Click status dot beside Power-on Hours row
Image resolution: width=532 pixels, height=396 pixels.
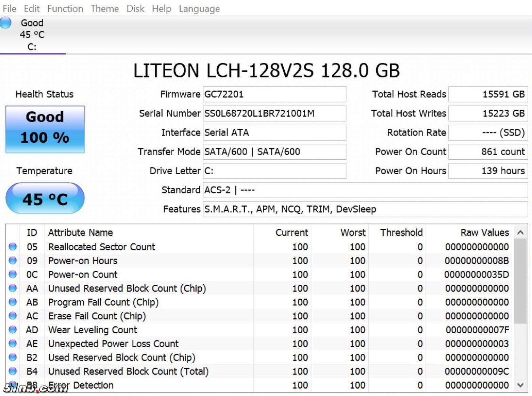(x=13, y=260)
